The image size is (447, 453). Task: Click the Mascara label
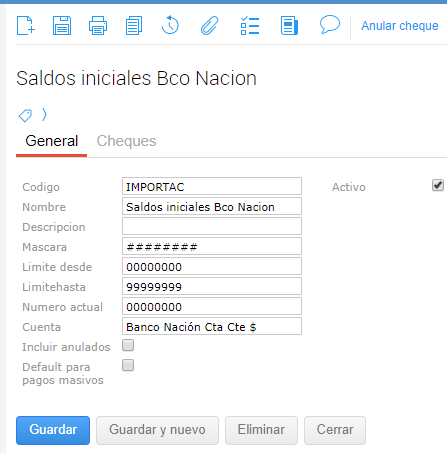pos(45,247)
